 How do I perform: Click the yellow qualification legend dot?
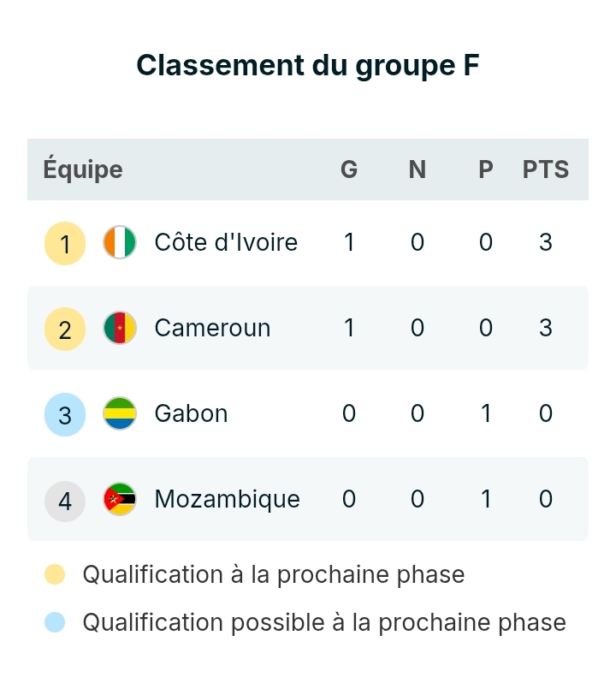click(x=55, y=575)
